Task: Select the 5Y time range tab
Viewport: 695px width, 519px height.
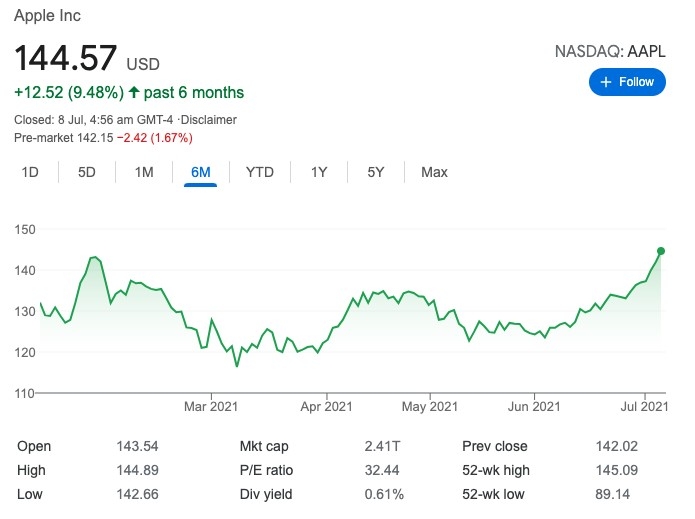Action: tap(375, 172)
